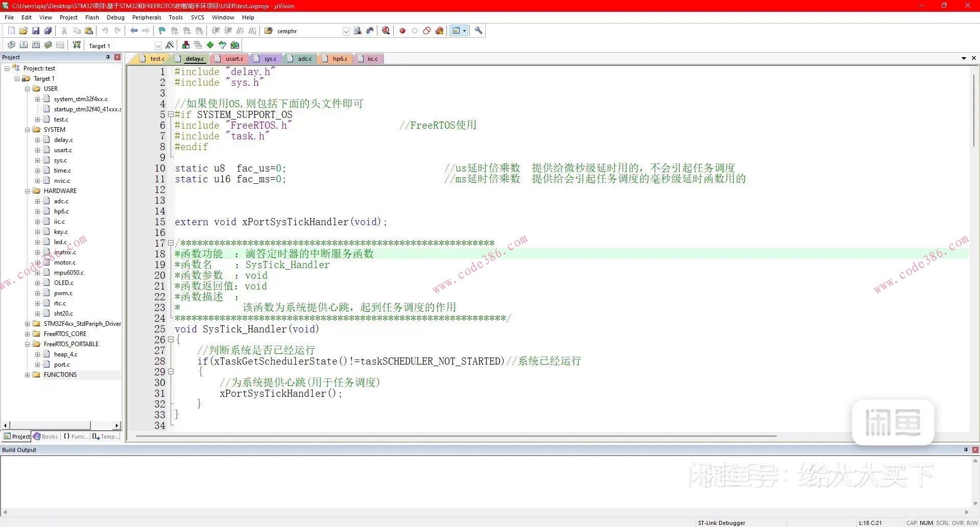Select mpu6050.c in the project tree
The width and height of the screenshot is (980, 527).
click(68, 273)
